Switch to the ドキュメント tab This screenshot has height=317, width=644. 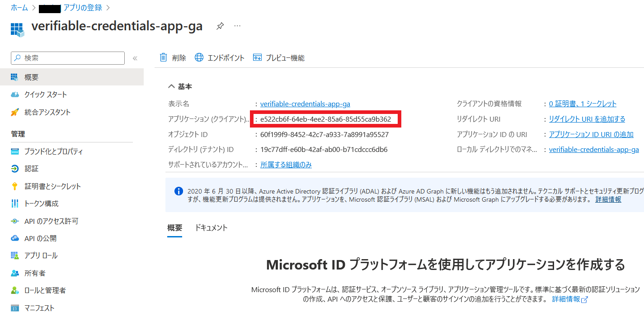(x=211, y=228)
